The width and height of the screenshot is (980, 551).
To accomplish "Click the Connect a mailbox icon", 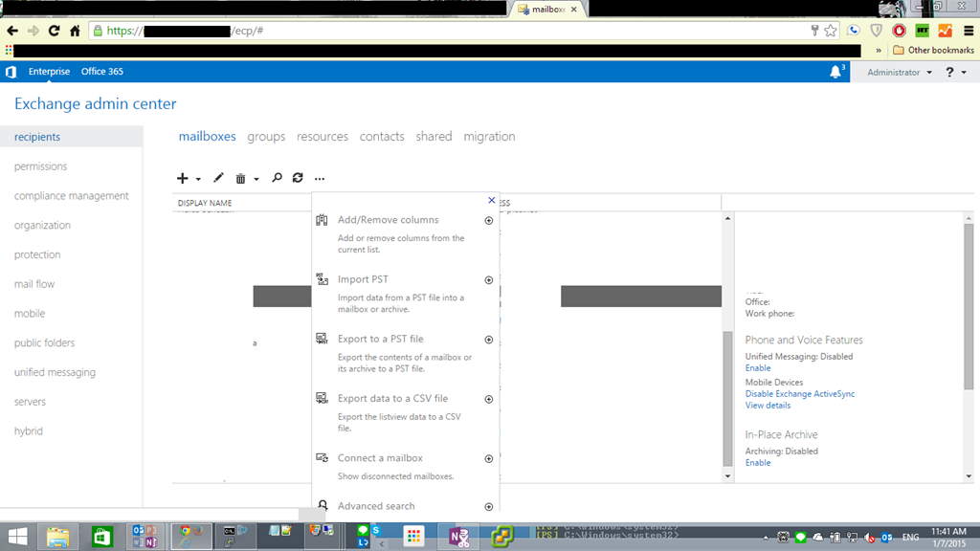I will [x=323, y=457].
